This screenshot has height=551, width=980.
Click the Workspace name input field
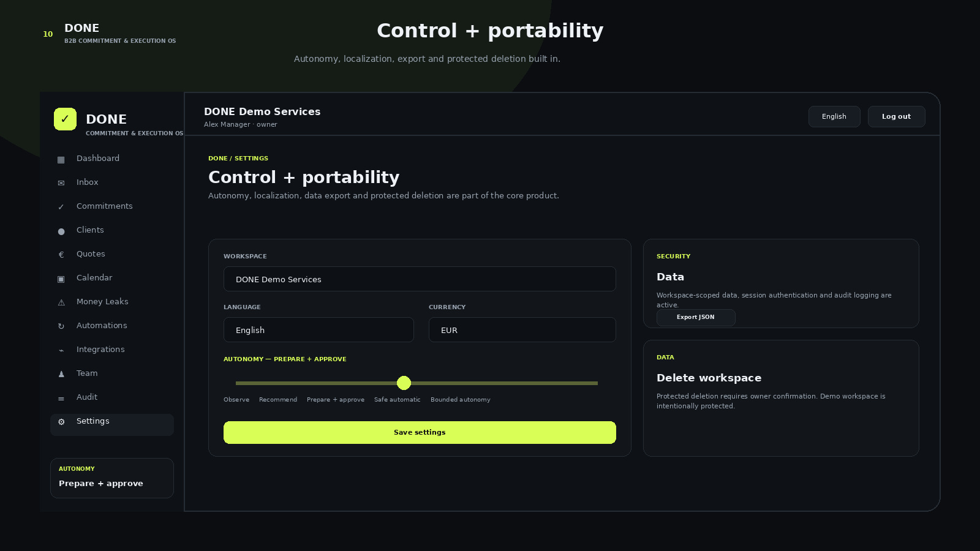click(420, 279)
